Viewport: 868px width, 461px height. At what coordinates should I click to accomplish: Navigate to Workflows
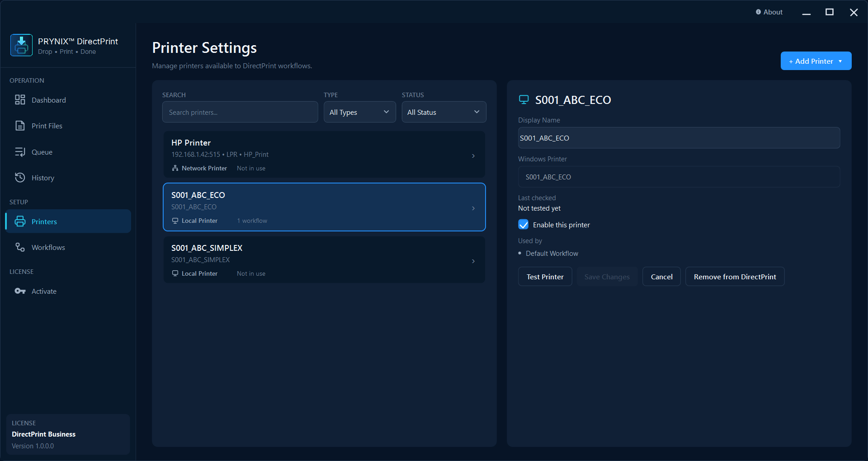coord(68,247)
